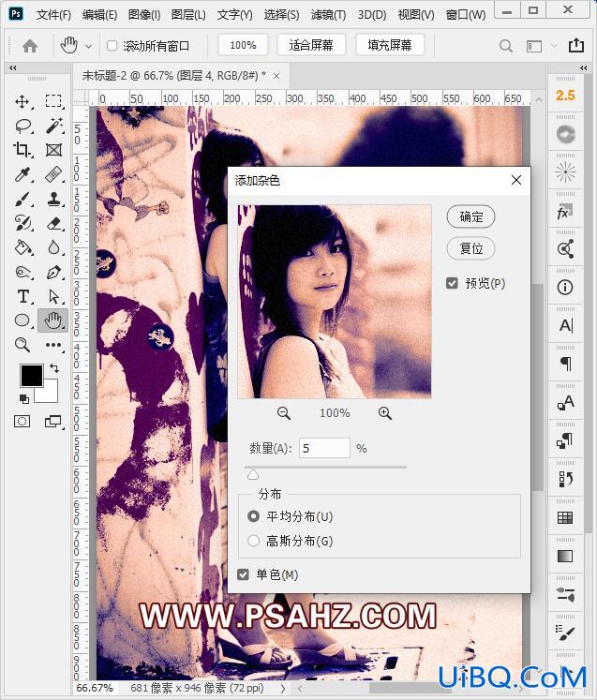Toggle the 单色(M) monochromatic checkbox
Viewport: 597px width, 700px height.
point(243,574)
